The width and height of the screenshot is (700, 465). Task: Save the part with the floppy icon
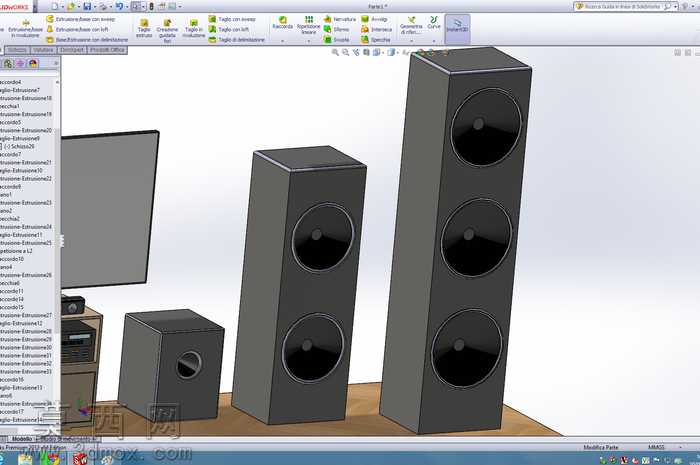(88, 6)
